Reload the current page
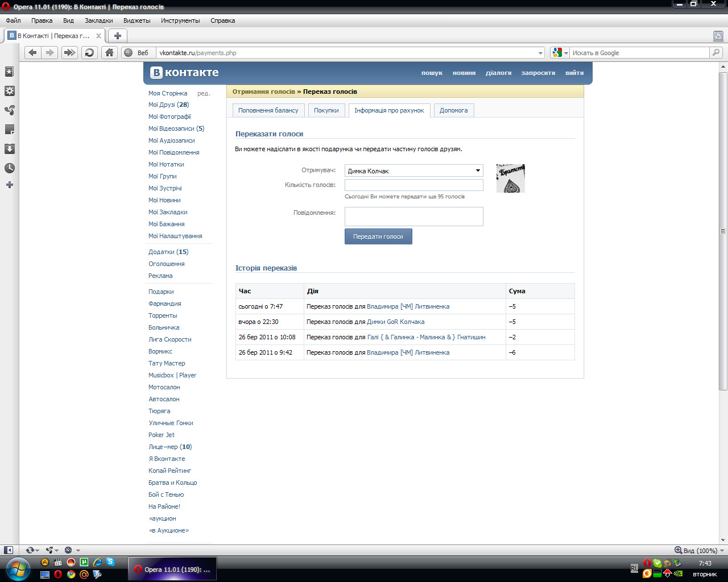 tap(89, 53)
